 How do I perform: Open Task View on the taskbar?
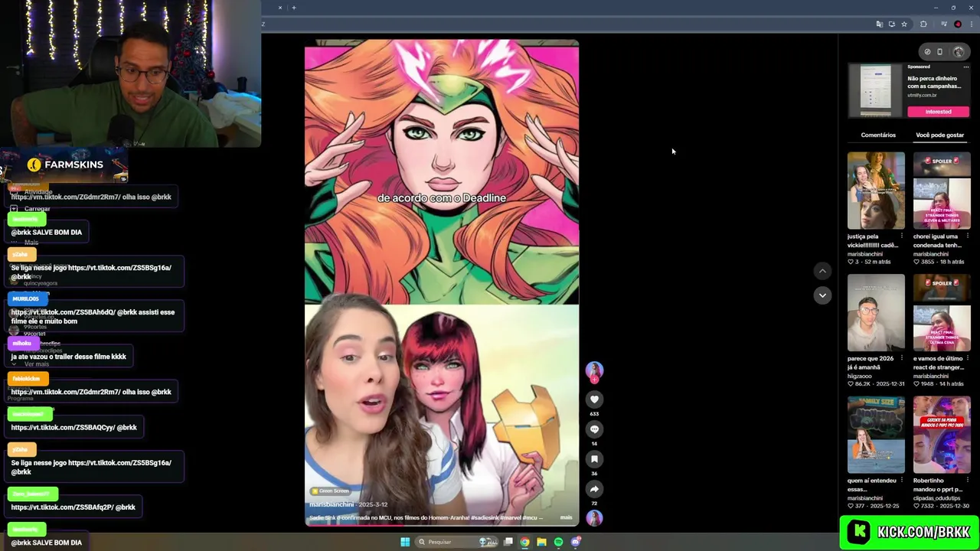pyautogui.click(x=508, y=542)
